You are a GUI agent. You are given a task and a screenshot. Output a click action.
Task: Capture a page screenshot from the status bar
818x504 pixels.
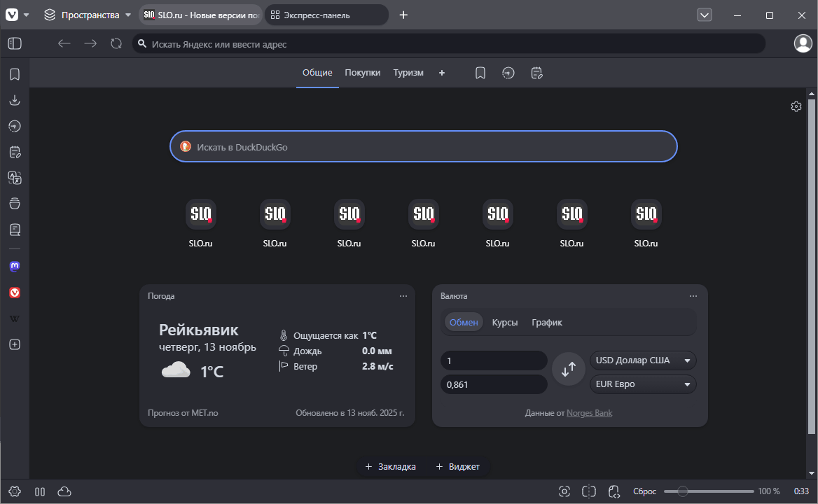coord(564,491)
